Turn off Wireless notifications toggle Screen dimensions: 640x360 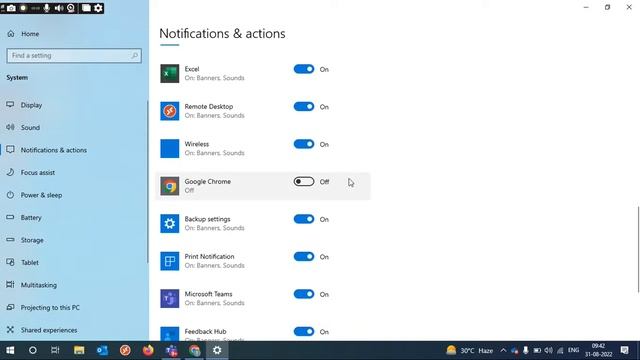pos(304,144)
